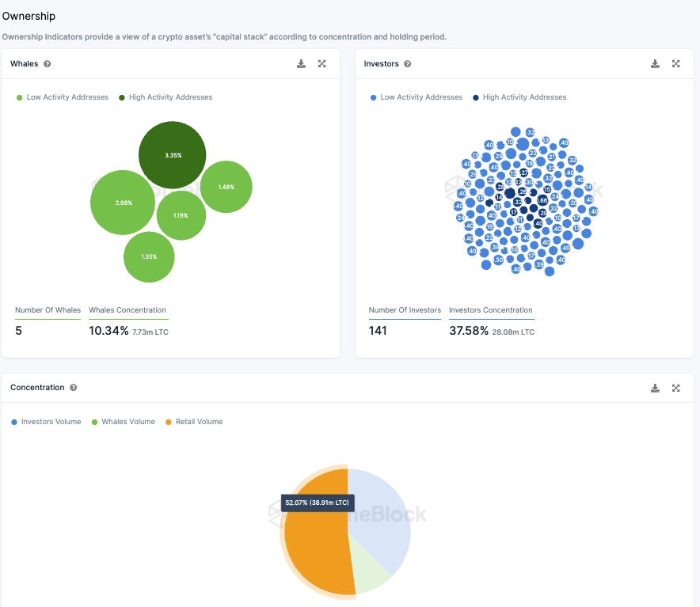Screen dimensions: 700x607
Task: Open help tooltip next to Concentration title
Action: click(74, 388)
